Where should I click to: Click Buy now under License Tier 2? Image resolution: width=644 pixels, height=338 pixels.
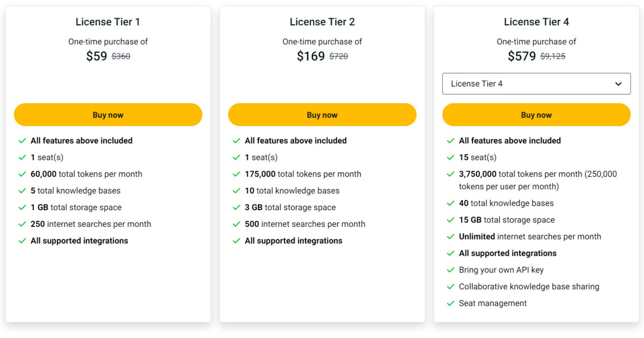click(x=322, y=114)
